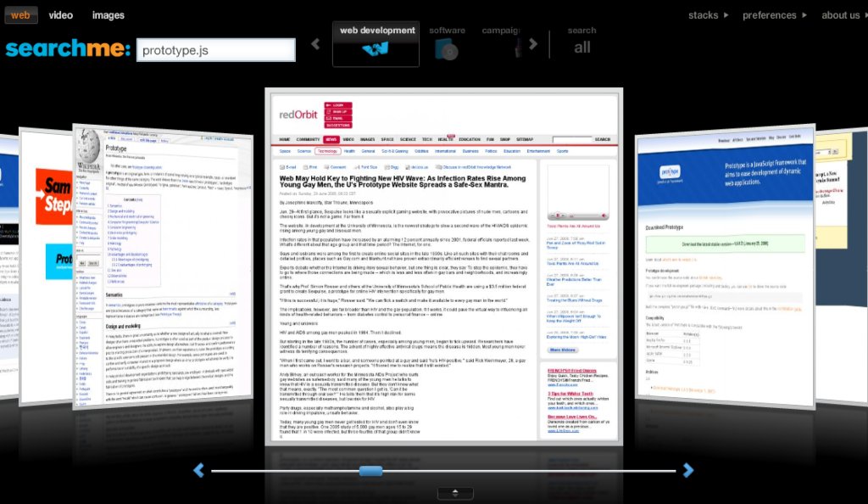The image size is (868, 504).
Task: Select the campaign category
Action: (x=501, y=43)
